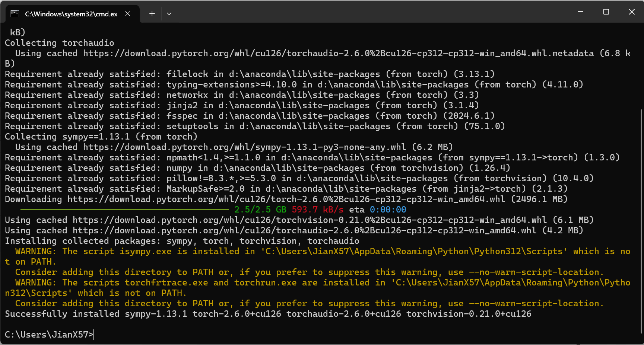
Task: Open the underlined torchaudio whl download link
Action: click(304, 230)
